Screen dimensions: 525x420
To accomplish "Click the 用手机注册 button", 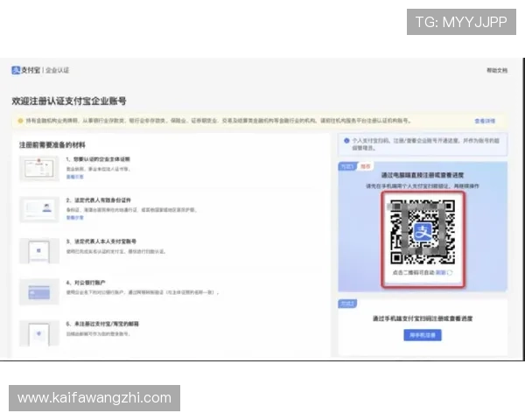I will (x=423, y=335).
